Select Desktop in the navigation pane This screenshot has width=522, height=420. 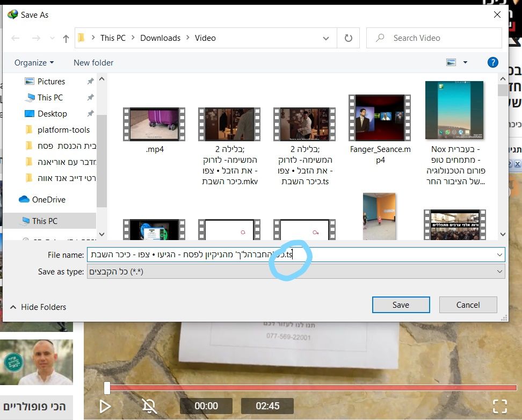point(52,113)
